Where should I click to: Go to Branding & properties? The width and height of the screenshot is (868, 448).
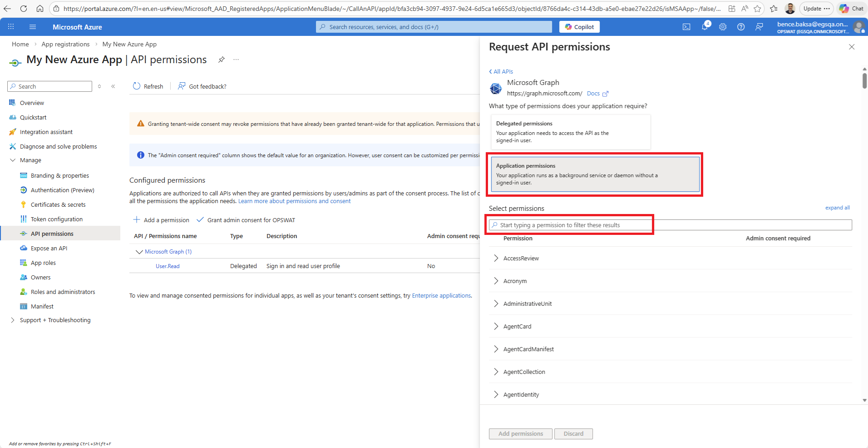coord(60,176)
